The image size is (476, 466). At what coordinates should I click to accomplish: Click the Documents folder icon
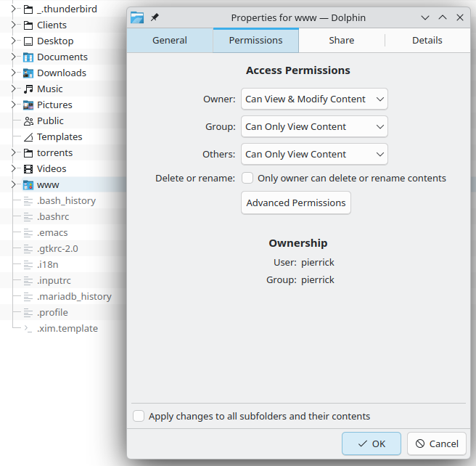28,57
